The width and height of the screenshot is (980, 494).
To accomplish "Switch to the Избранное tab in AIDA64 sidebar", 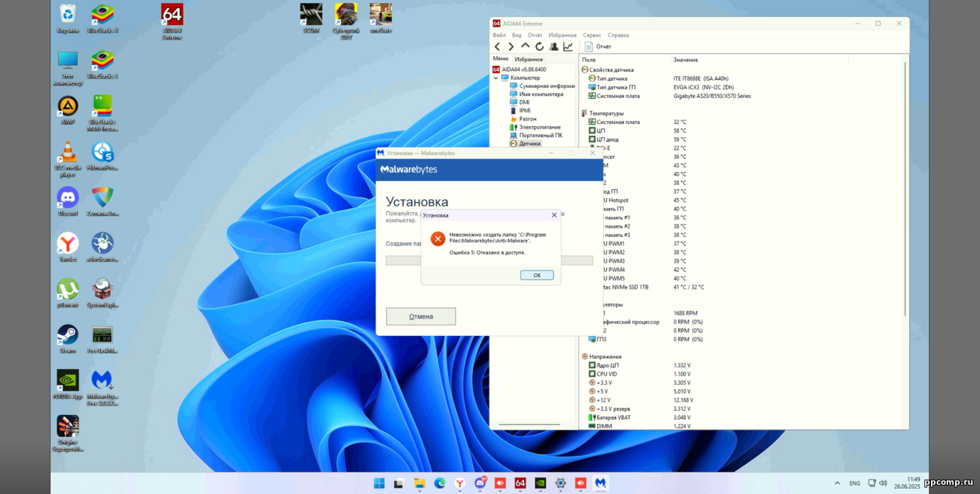I will (x=529, y=59).
